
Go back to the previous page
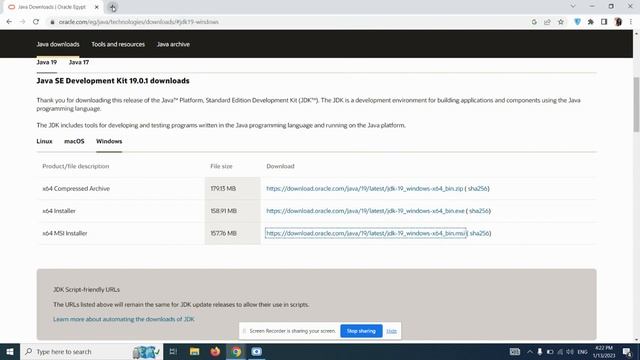click(x=9, y=22)
